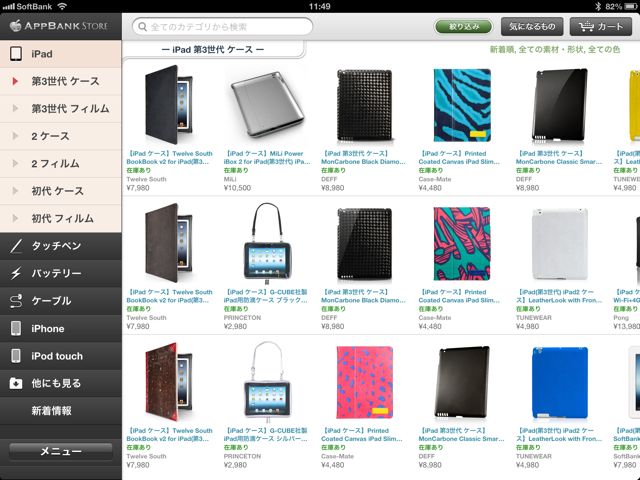Tap the タッチペン stylus icon

pos(16,246)
